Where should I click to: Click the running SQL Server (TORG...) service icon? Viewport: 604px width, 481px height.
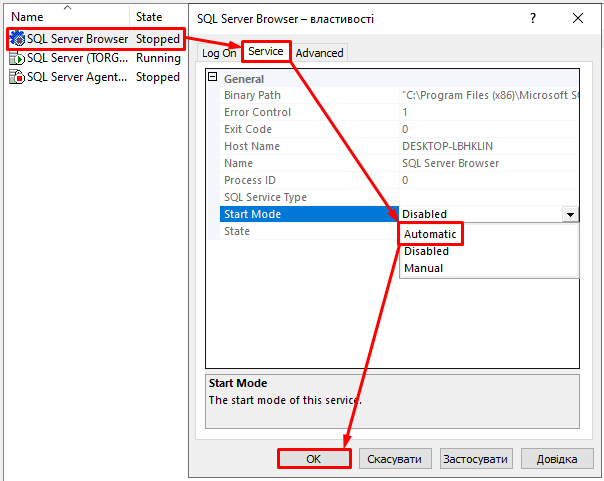[x=17, y=58]
